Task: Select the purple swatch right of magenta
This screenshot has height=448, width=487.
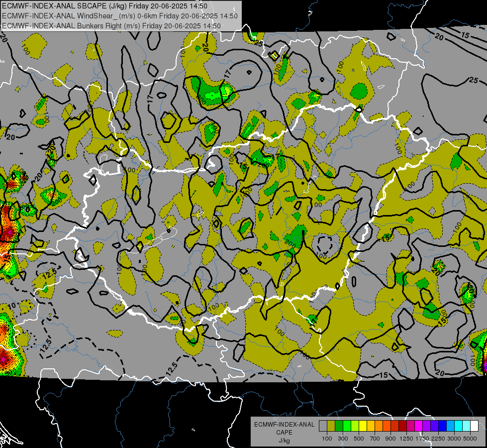Action: [427, 426]
